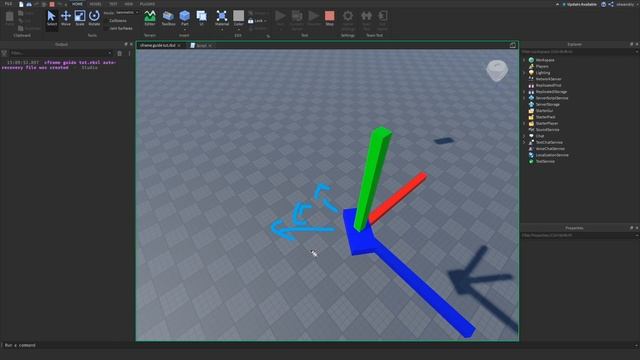Open the TEST ribbon tab
Viewport: 640px width, 360px height.
tap(113, 4)
